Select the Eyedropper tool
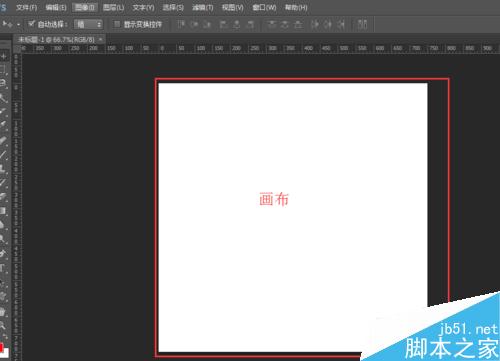Screen dimensions: 500x361 [x=3, y=125]
